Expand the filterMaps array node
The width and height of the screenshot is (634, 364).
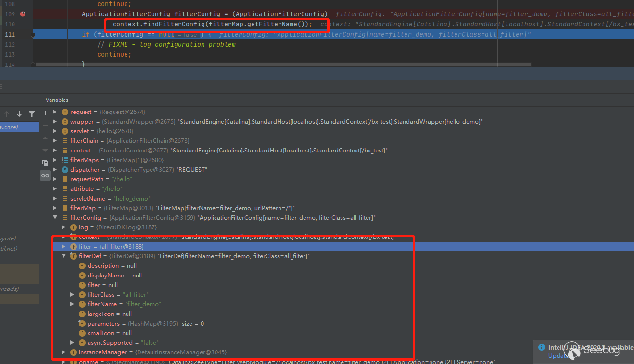(x=55, y=160)
